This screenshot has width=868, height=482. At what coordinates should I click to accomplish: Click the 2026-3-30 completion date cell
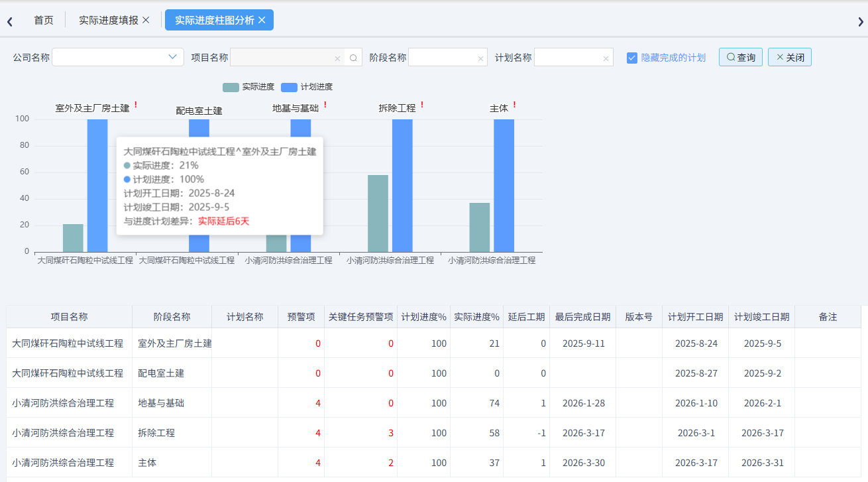coord(583,463)
